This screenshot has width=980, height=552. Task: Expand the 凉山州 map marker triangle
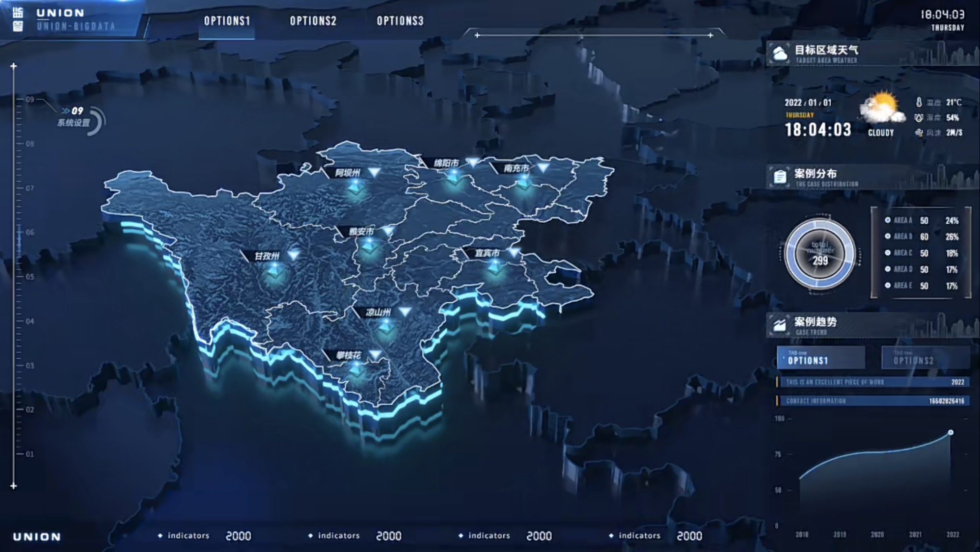[x=405, y=312]
